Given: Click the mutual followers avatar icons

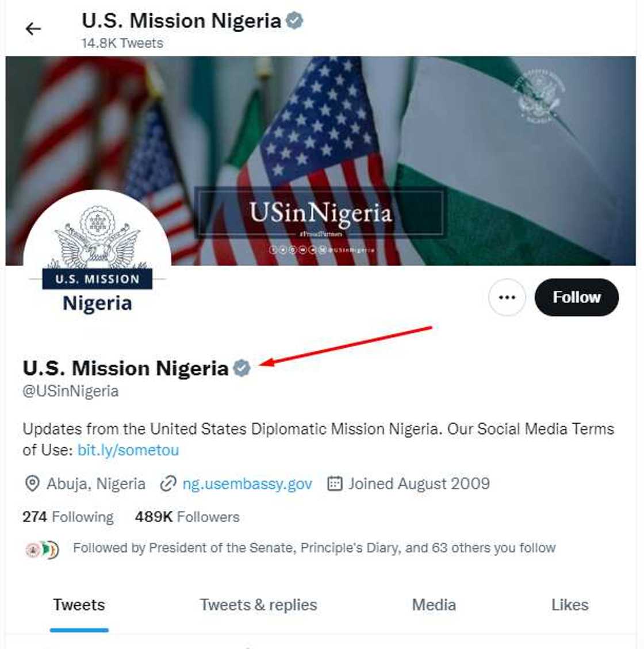Looking at the screenshot, I should coord(43,550).
